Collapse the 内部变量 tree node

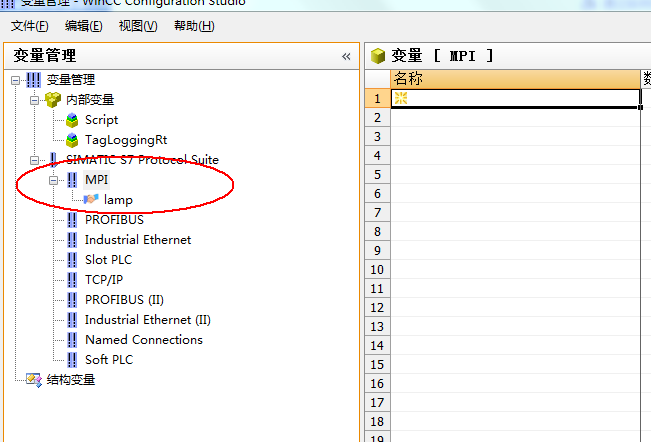point(35,100)
